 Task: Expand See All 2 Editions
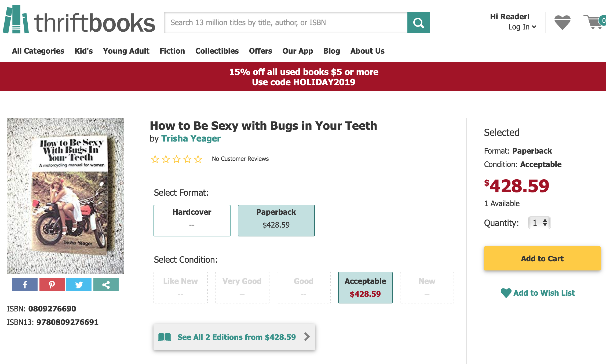pos(234,337)
